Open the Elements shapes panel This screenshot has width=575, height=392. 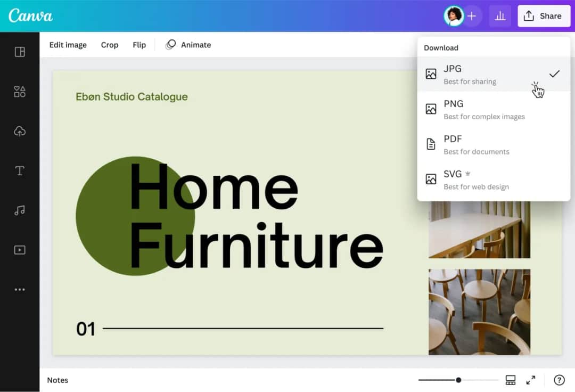point(20,92)
